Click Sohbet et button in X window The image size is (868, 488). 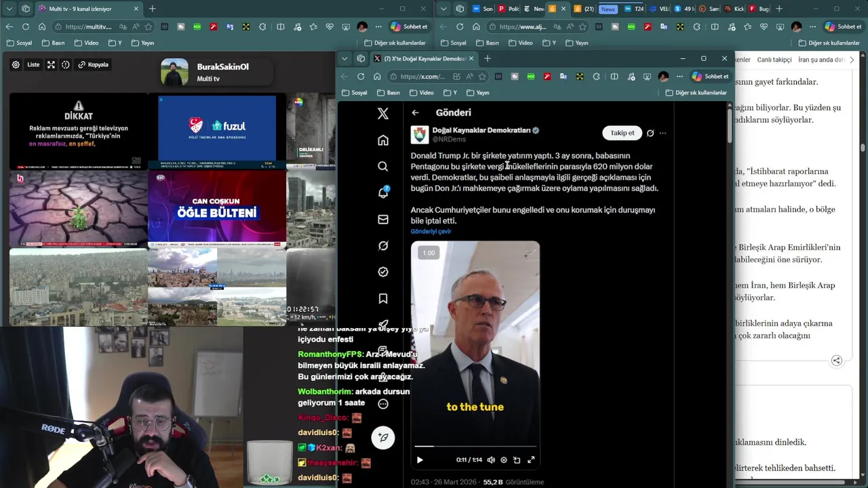click(710, 77)
